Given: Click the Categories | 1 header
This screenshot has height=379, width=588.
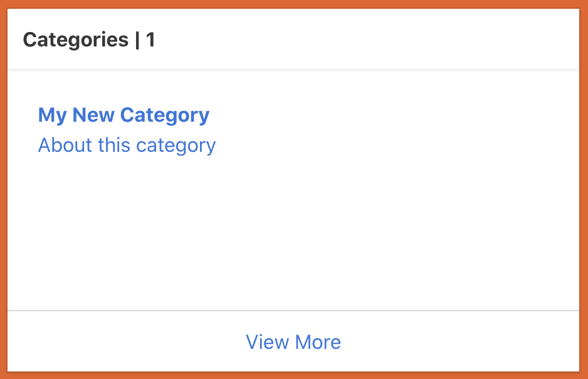Looking at the screenshot, I should coord(89,40).
